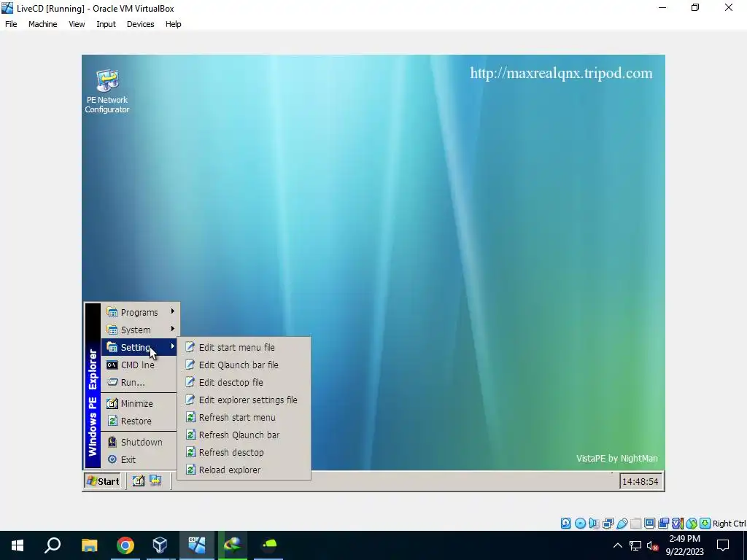Click the keyboard capture green arrow icon
This screenshot has height=560, width=747.
pos(705,524)
